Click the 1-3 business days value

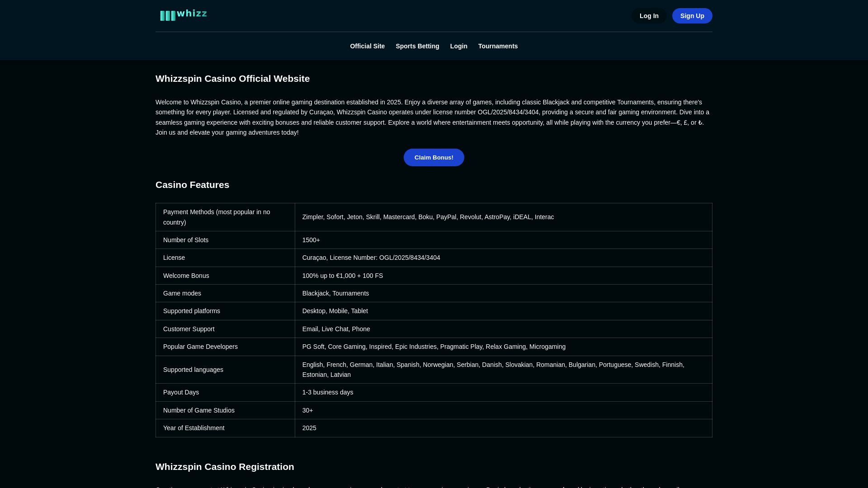click(328, 392)
